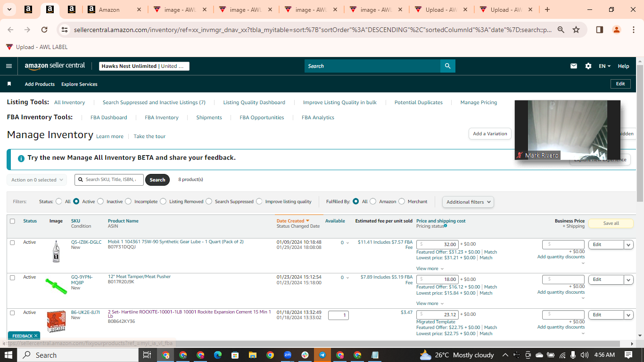
Task: Launch Microsoft Edge from the taskbar
Action: [218, 355]
